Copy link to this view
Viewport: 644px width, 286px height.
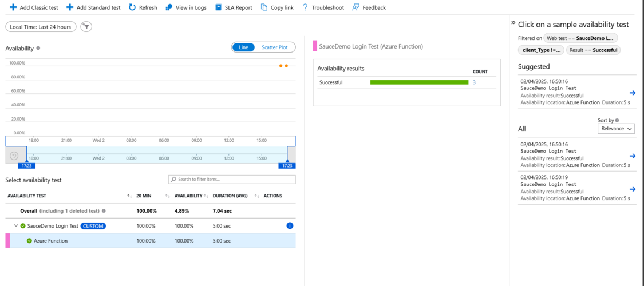point(277,7)
